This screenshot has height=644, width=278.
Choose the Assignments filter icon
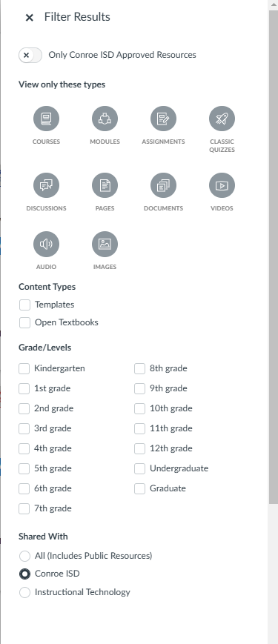[x=163, y=119]
